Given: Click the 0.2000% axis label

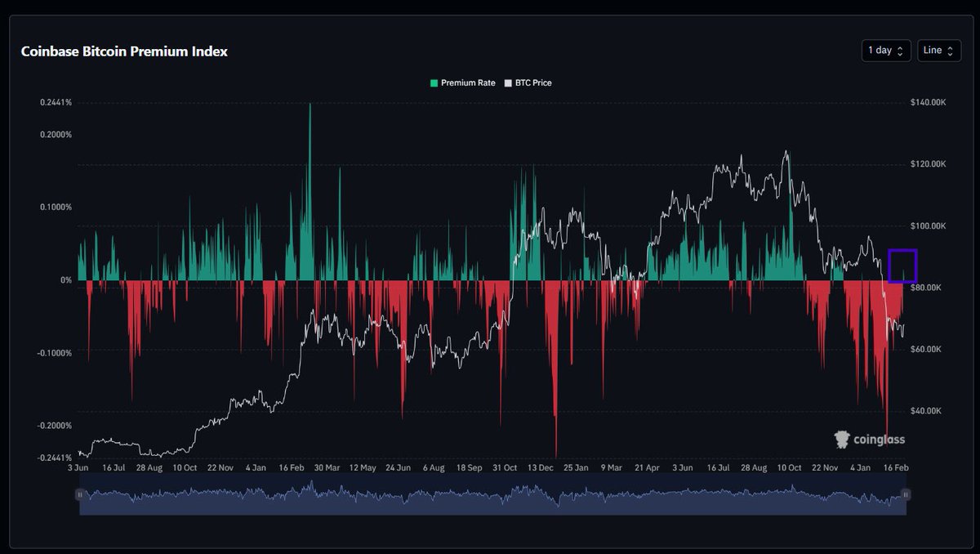Looking at the screenshot, I should (x=56, y=135).
